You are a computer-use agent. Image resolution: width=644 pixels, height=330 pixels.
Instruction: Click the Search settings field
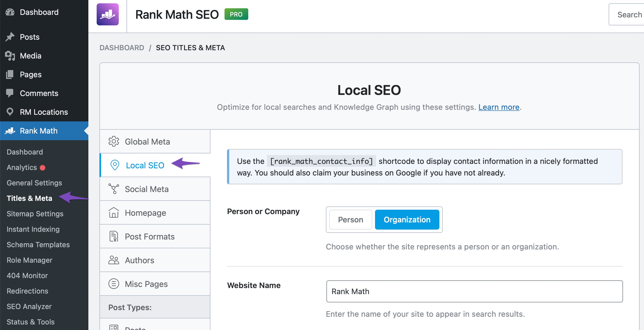626,14
